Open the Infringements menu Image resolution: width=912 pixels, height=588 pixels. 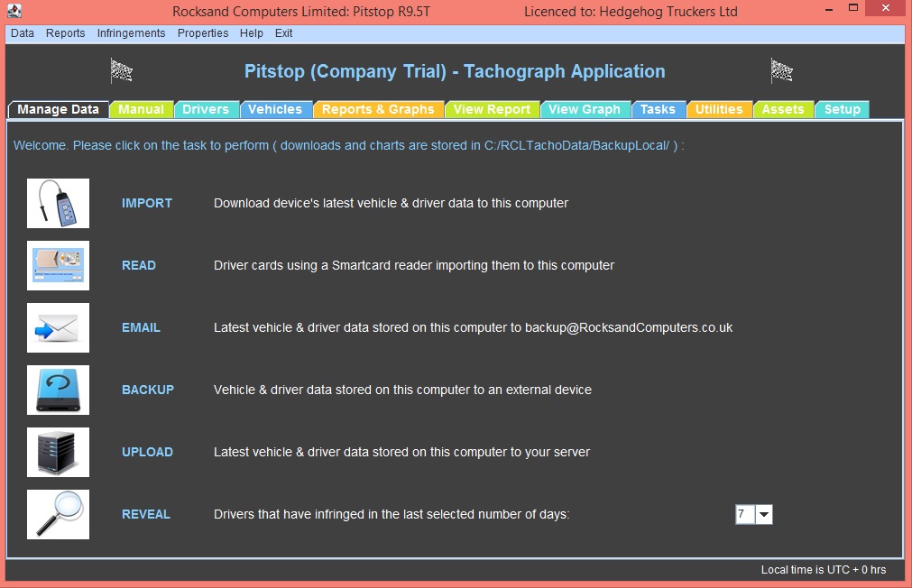131,33
